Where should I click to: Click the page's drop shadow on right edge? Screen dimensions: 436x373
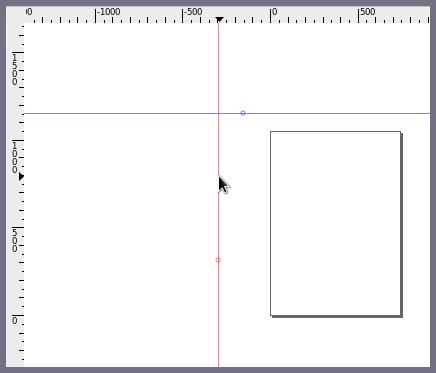402,225
